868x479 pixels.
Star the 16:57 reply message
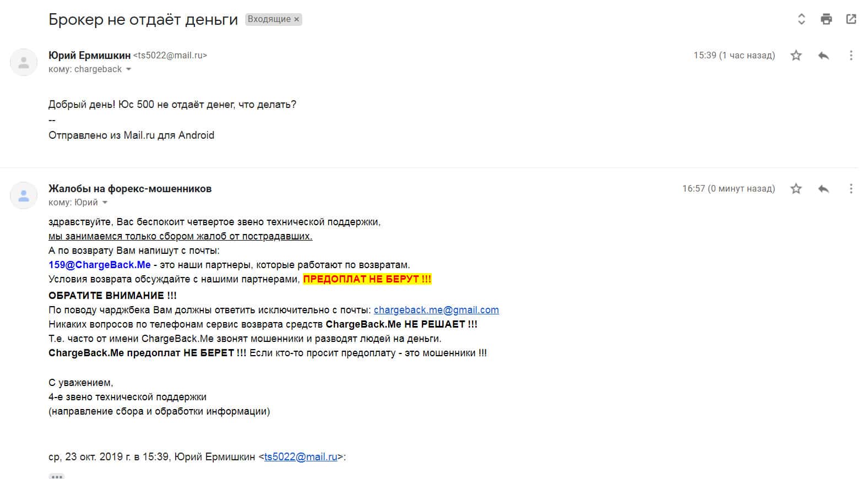pos(796,189)
